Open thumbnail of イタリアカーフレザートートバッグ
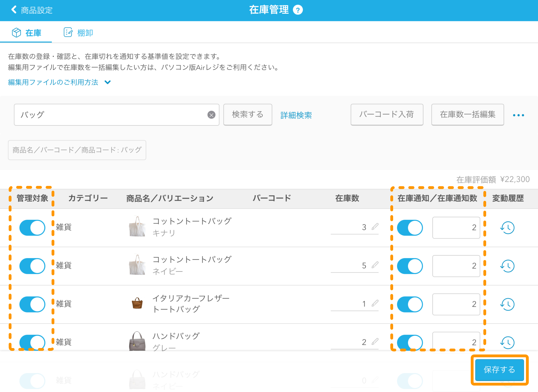 [137, 303]
